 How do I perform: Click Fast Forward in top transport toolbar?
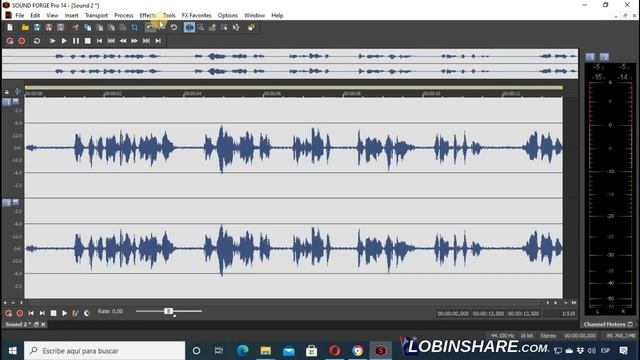pos(134,41)
